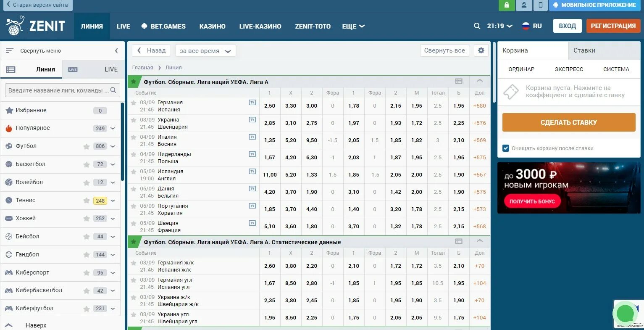Click list-view icon in Статистические данные header
Screen dimensions: 644x330
coord(459,241)
